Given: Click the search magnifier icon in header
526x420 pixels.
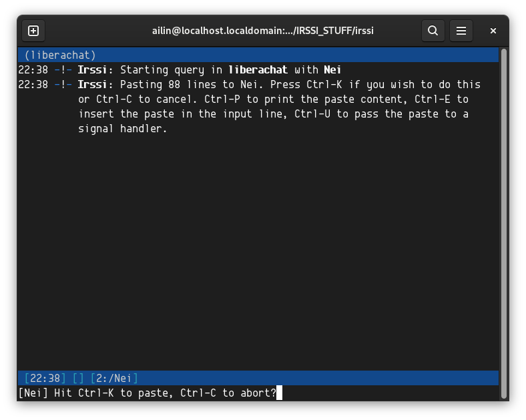Looking at the screenshot, I should click(433, 31).
